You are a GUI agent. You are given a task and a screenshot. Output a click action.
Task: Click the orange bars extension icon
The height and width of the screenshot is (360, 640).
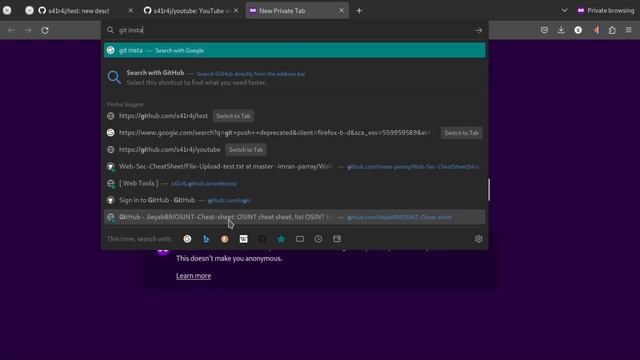[596, 30]
